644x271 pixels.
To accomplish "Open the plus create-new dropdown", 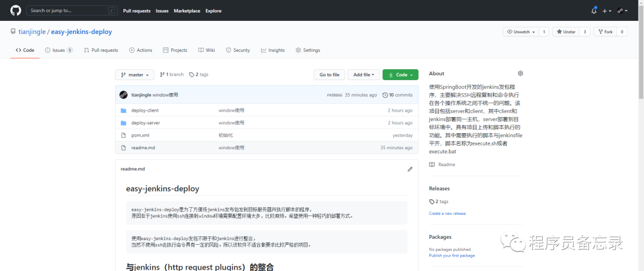I will point(606,11).
